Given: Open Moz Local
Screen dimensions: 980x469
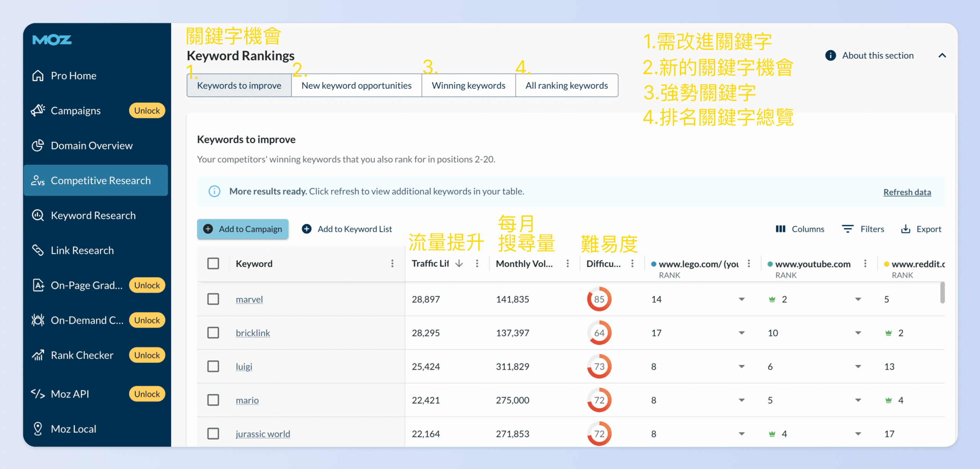Looking at the screenshot, I should pyautogui.click(x=73, y=428).
